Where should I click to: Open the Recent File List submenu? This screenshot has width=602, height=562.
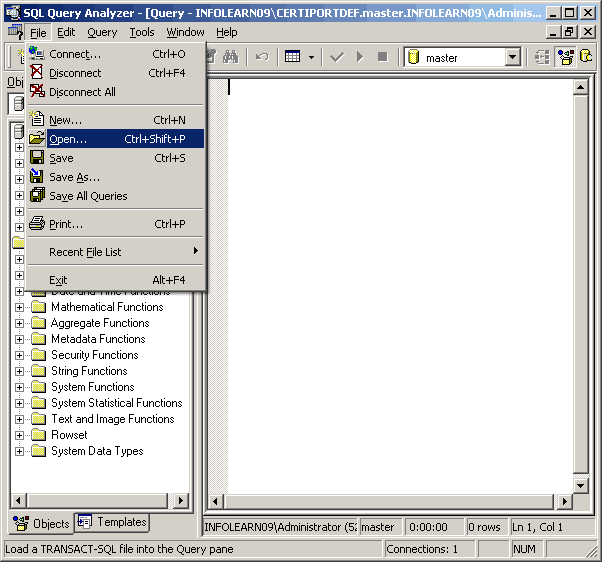[x=116, y=252]
